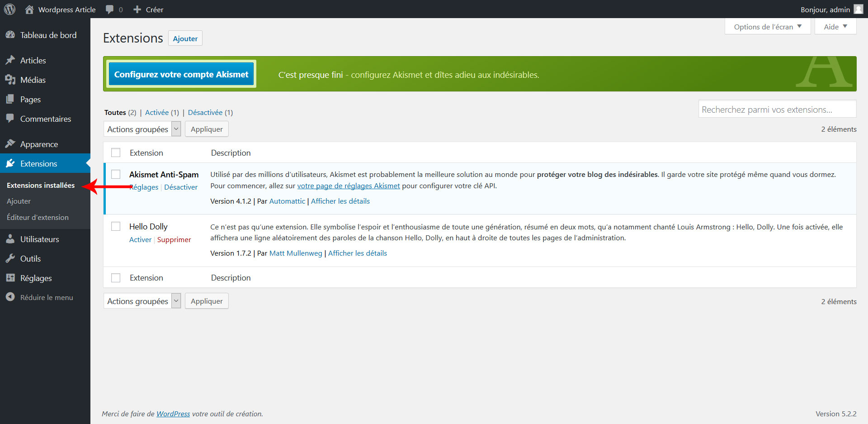Click the extensions search field
Screen dimensions: 868x424
pyautogui.click(x=777, y=109)
